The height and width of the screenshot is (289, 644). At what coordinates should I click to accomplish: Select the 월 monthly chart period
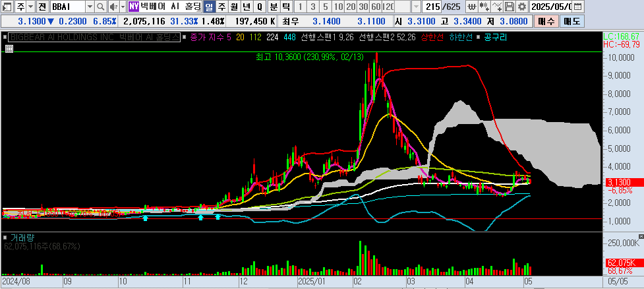pos(234,6)
